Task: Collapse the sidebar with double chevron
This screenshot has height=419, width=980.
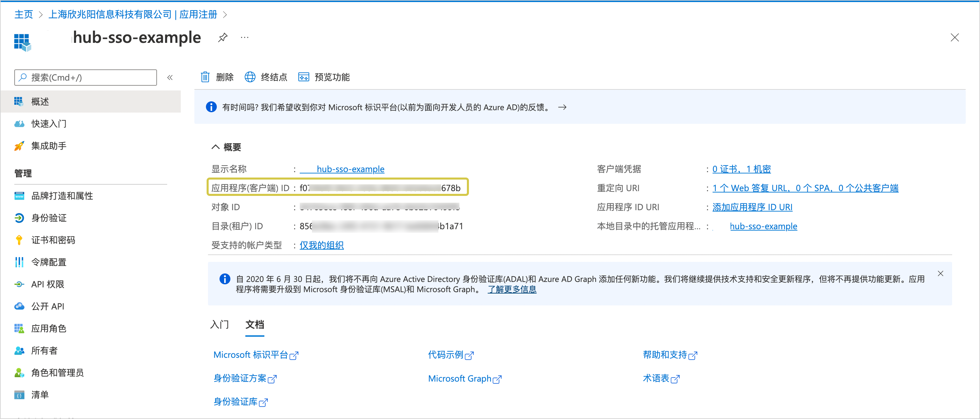Action: coord(170,77)
